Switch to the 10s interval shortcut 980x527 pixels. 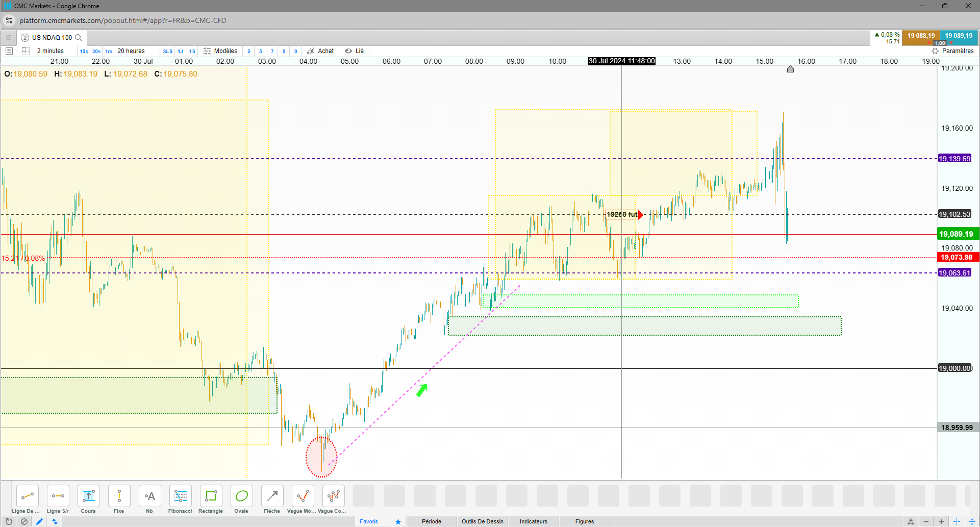click(x=84, y=51)
